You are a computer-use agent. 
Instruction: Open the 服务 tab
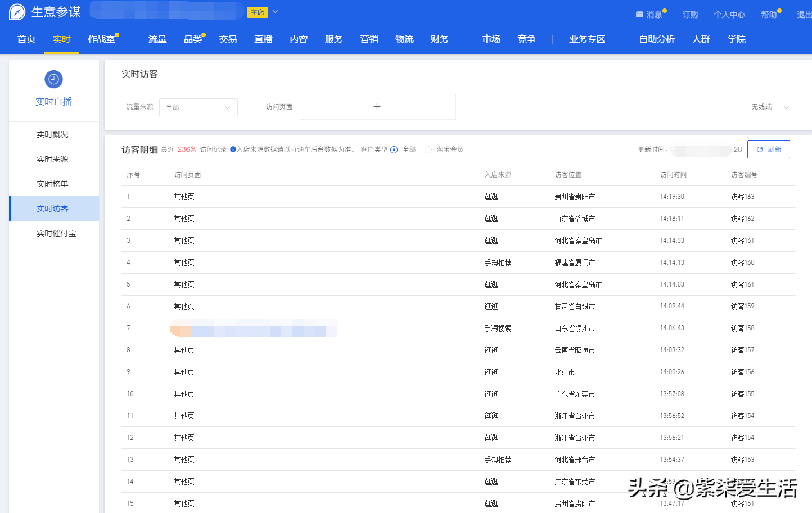(x=333, y=39)
